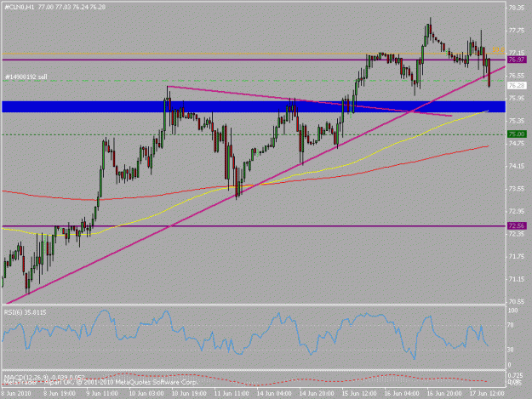Screen dimensions: 532x399
Task: Click the '15 Jun 12:00' time label
Action: pos(359,393)
